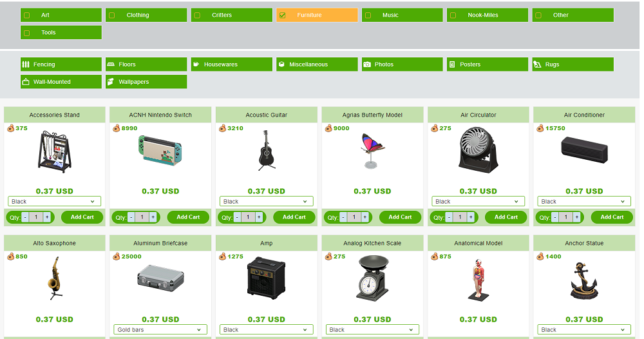
Task: Open Housewares subcategory icon
Action: (196, 64)
